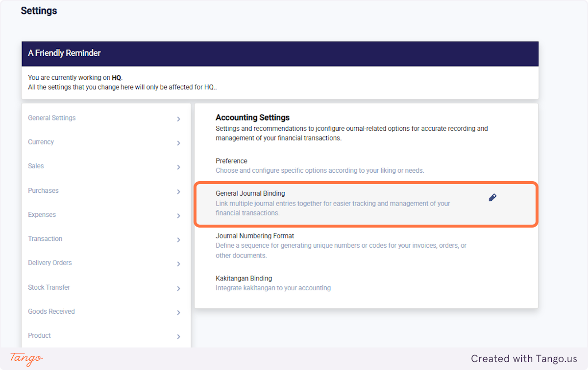Click 'Define a sequence for generating unique numbers' text

point(341,250)
